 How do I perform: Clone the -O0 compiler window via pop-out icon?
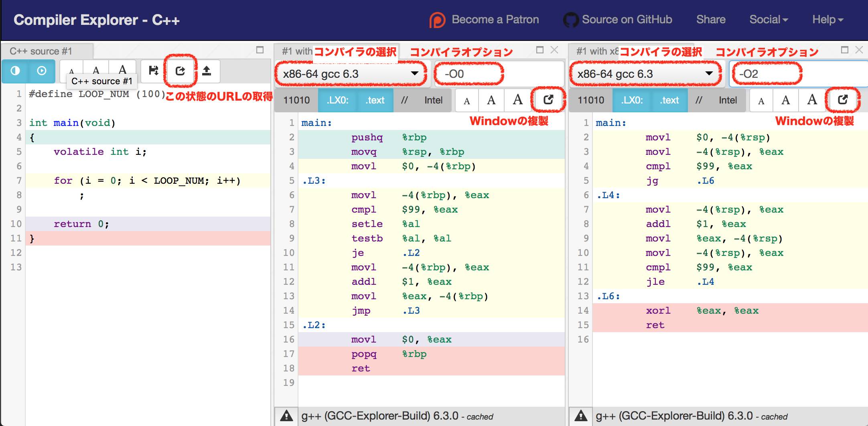548,100
